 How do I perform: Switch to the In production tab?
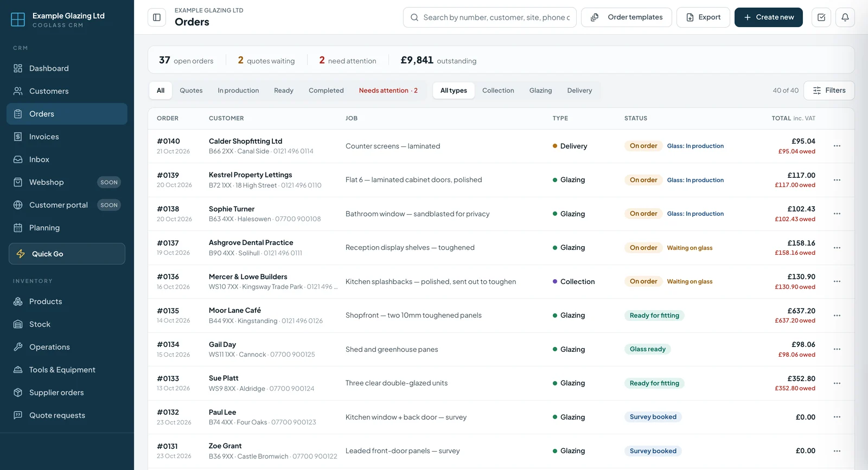point(238,91)
